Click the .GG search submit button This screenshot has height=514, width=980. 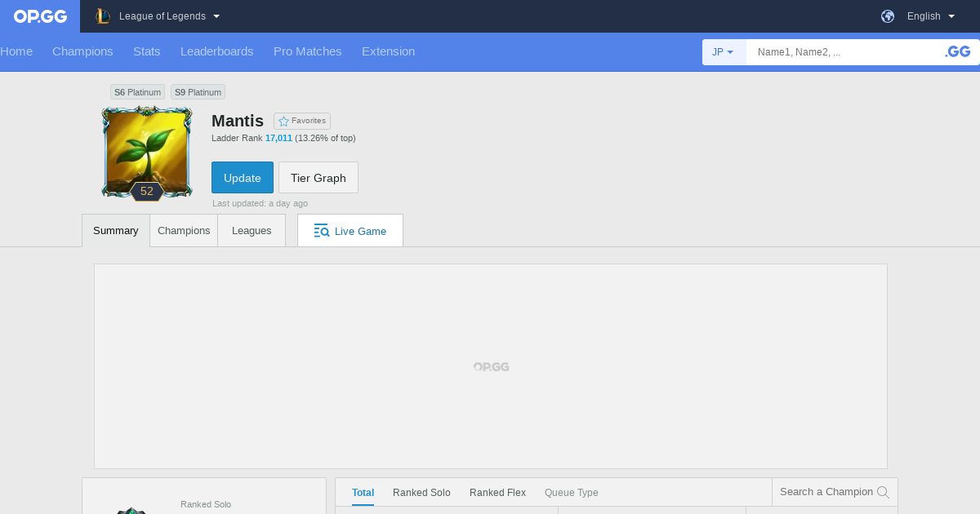tap(957, 52)
